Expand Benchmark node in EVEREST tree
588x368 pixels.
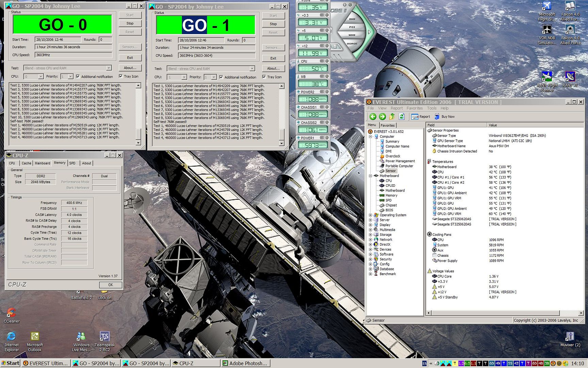click(x=371, y=274)
